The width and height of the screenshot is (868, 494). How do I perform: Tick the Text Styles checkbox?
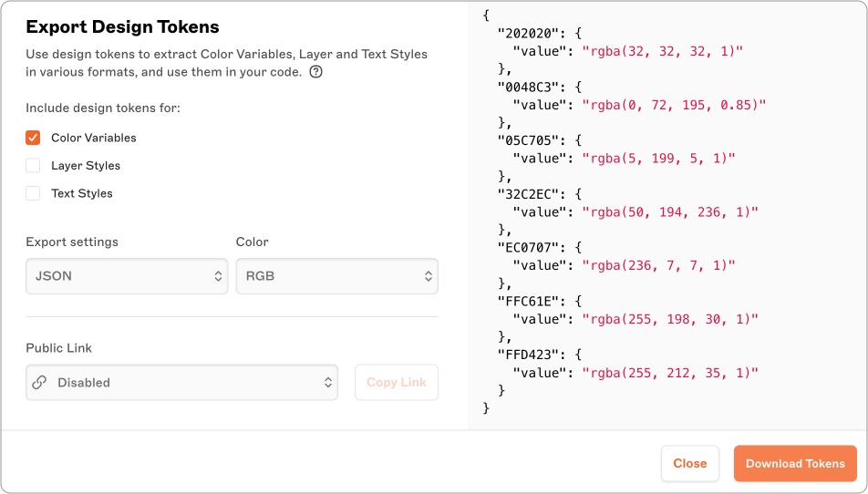33,193
